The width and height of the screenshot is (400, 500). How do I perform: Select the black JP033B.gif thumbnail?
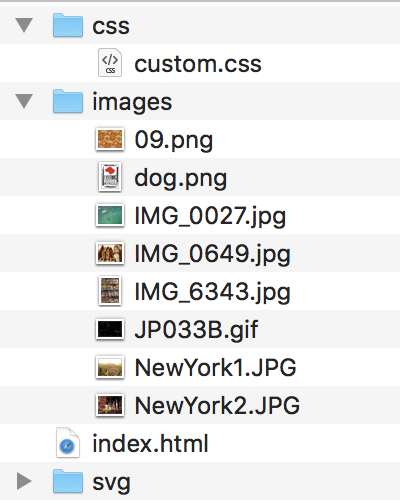point(110,329)
